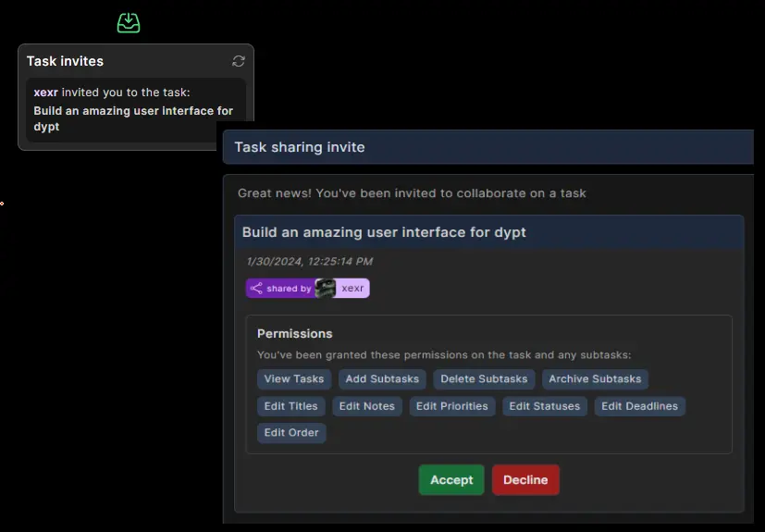This screenshot has height=532, width=765.
Task: Click the Edit Statuses permission tag
Action: click(545, 406)
